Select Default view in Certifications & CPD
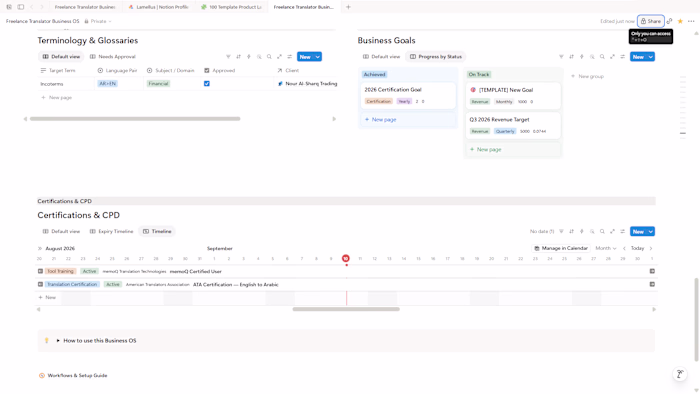 tap(61, 231)
